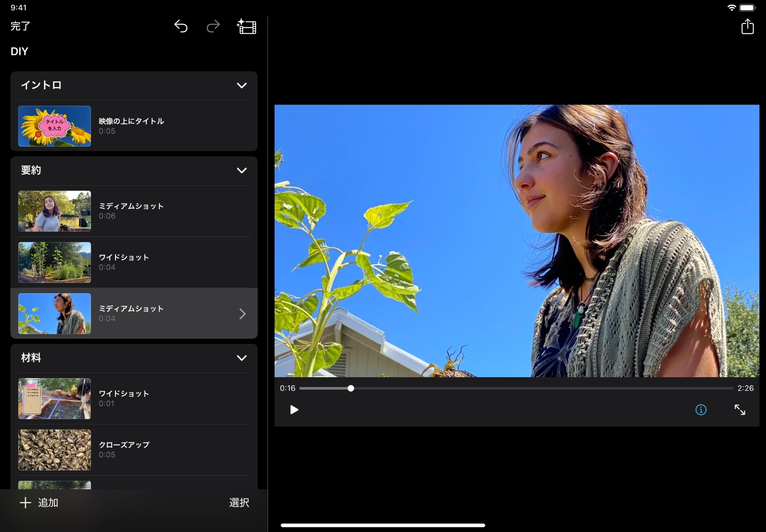Screen dimensions: 766x532
Task: Open the blue info icon
Action: click(x=701, y=410)
